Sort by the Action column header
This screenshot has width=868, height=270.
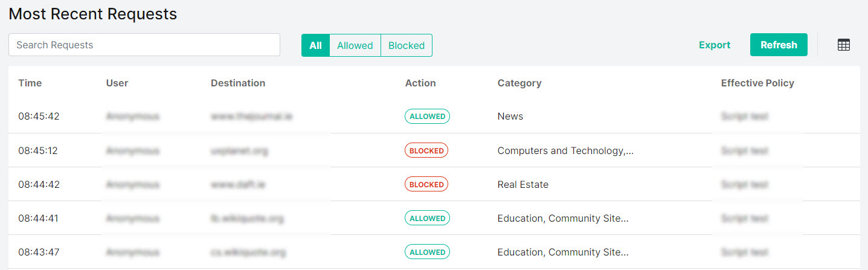tap(420, 83)
